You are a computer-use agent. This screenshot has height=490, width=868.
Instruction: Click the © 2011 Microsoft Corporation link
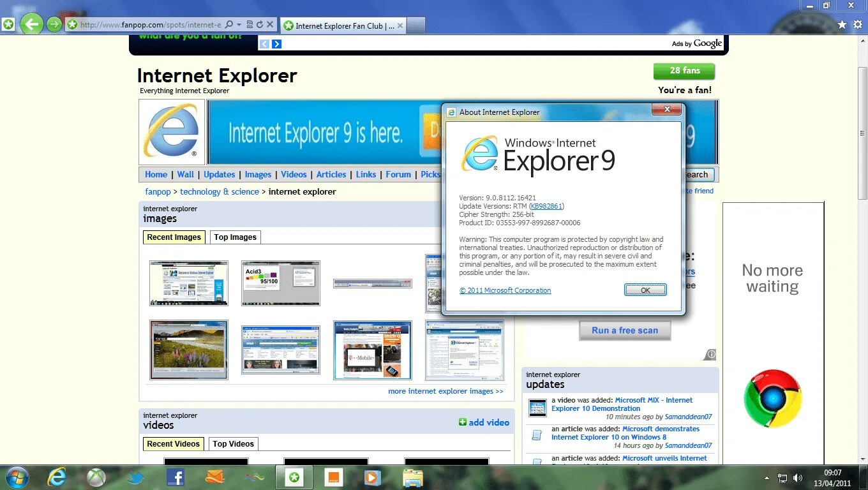(505, 290)
